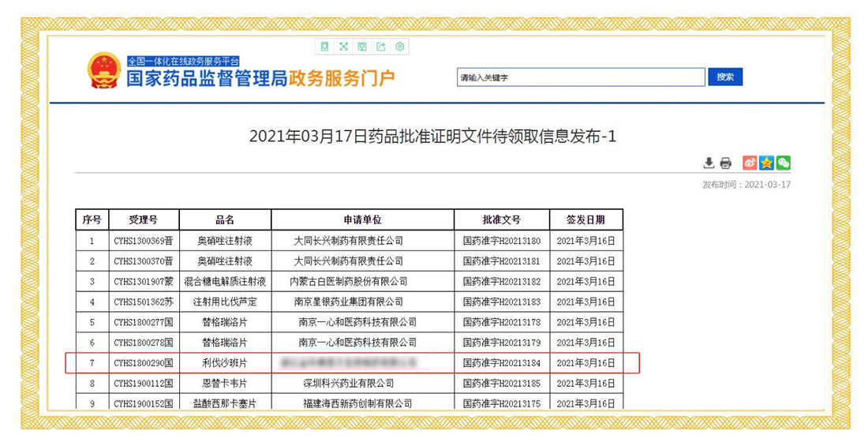Click the 国家药品监督管理局政务服务门户 site title
The image size is (868, 446).
point(260,79)
